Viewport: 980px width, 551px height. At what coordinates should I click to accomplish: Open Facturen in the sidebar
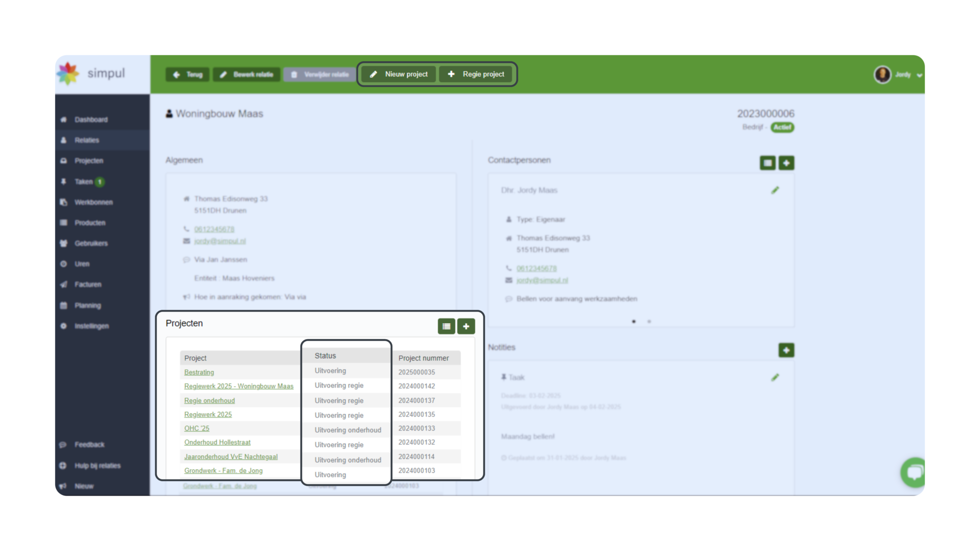88,285
